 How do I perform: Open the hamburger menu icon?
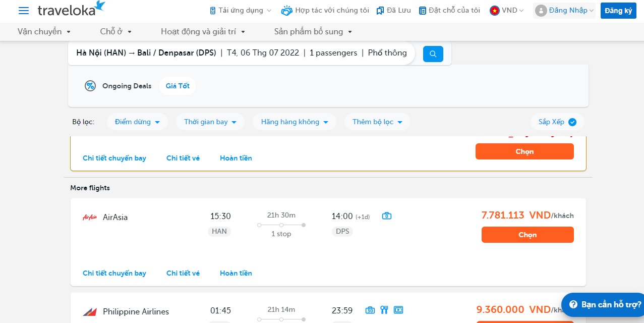24,11
